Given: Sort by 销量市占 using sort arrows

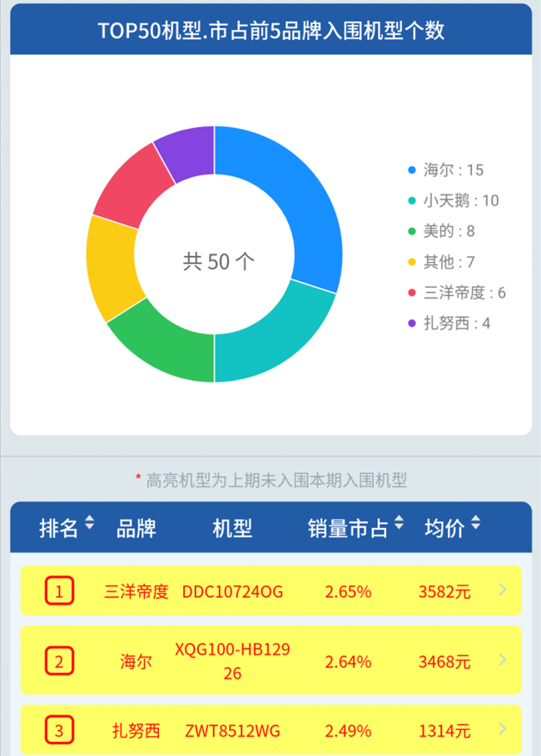Looking at the screenshot, I should [399, 523].
